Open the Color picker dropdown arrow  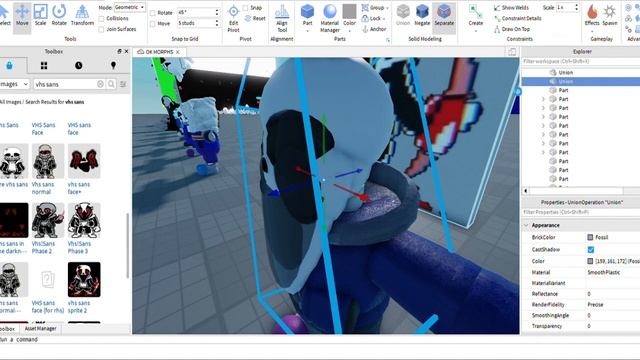coord(349,31)
